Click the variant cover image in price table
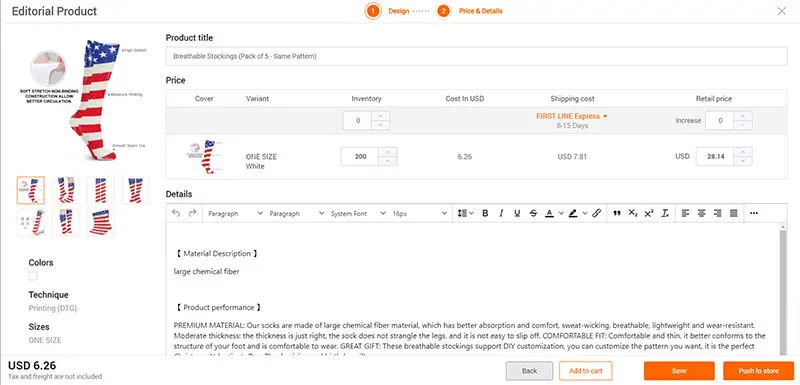The width and height of the screenshot is (800, 385). [x=204, y=157]
